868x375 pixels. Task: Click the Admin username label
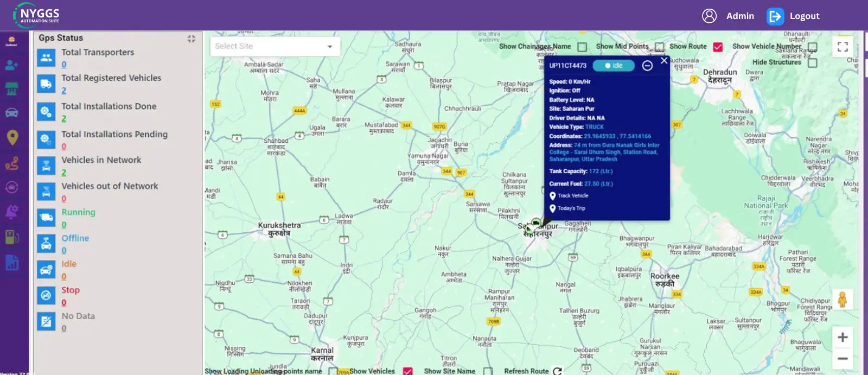(x=740, y=16)
